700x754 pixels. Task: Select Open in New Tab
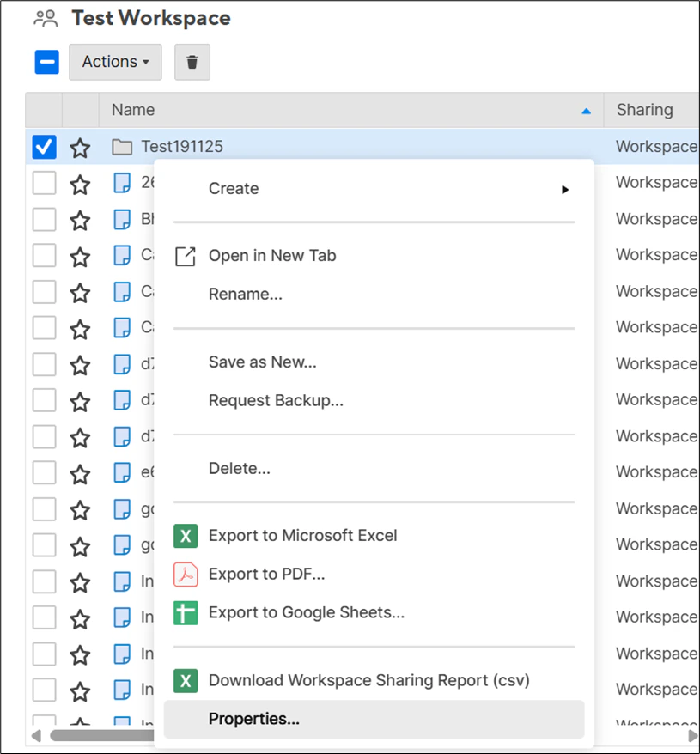click(x=374, y=256)
